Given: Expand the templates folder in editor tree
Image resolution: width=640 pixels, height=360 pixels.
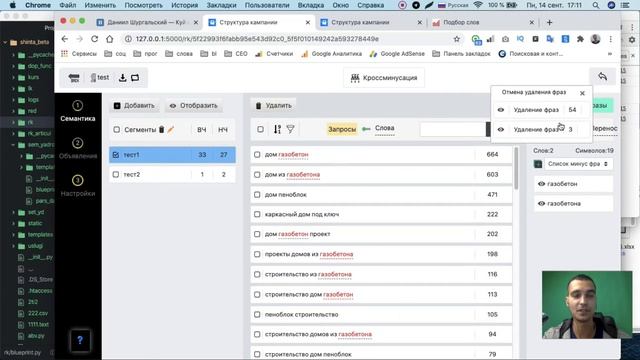Looking at the screenshot, I should 14,235.
